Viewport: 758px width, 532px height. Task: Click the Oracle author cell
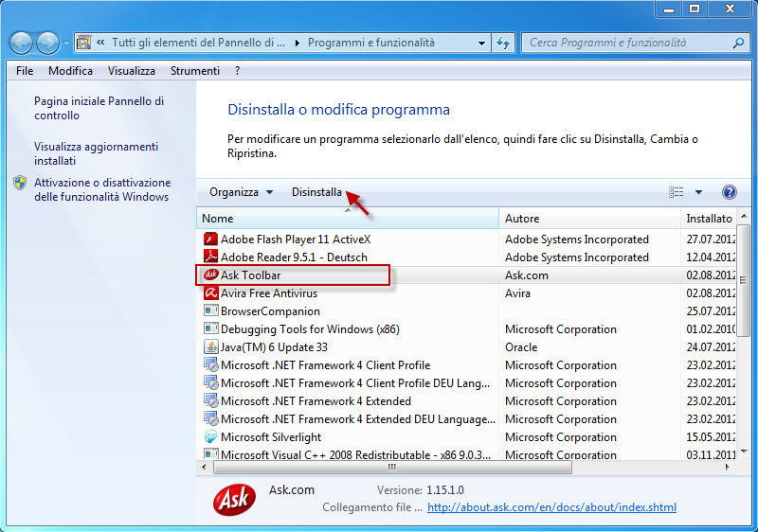coord(521,347)
